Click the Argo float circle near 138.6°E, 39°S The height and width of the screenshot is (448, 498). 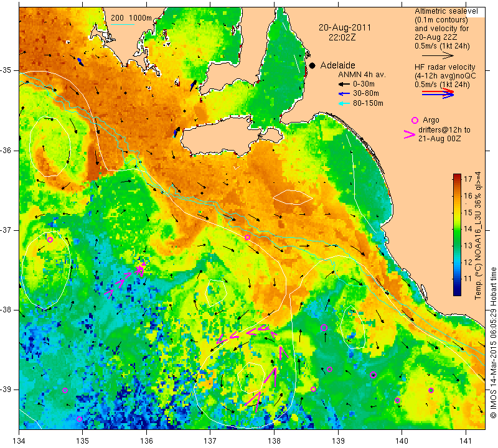tap(314, 390)
